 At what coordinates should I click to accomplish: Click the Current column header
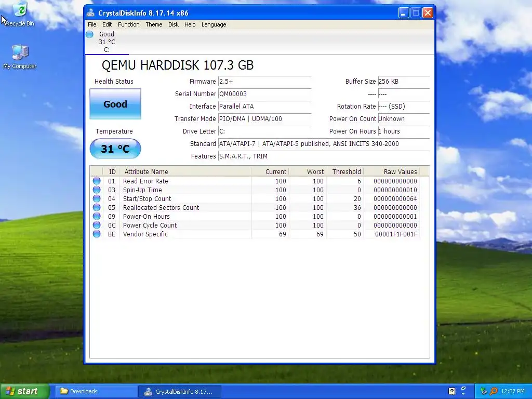point(270,171)
